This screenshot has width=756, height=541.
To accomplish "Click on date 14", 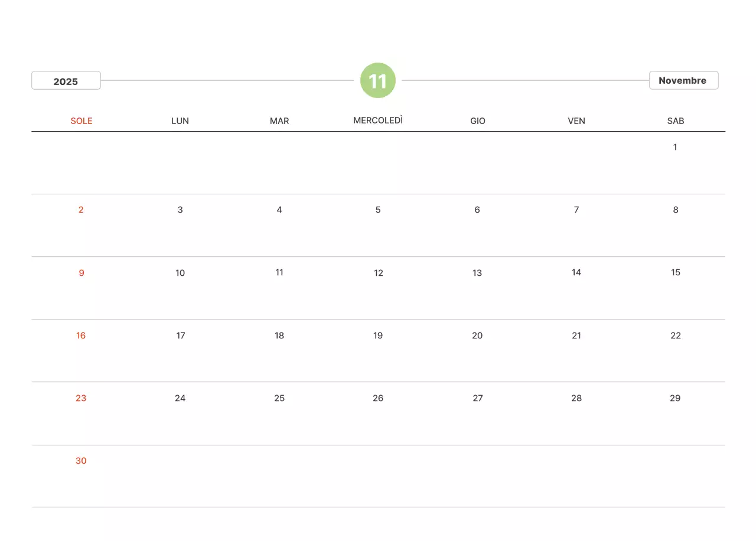I will [576, 272].
